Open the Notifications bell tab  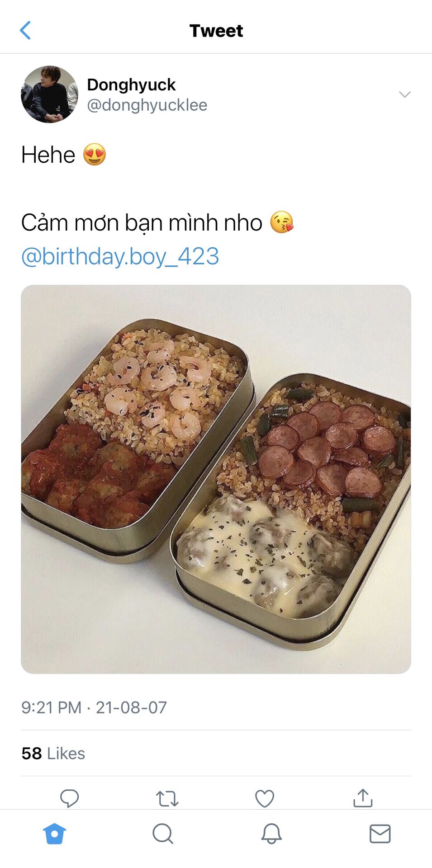click(271, 834)
